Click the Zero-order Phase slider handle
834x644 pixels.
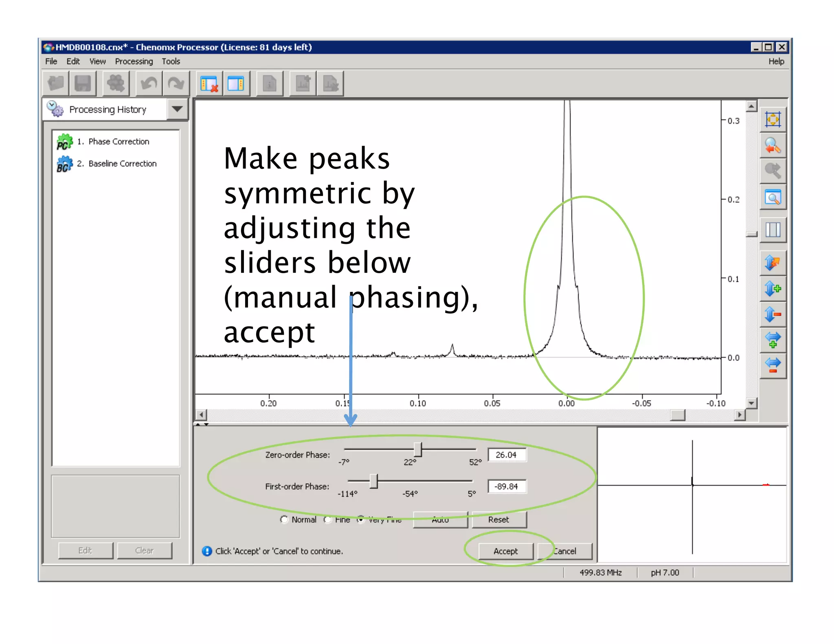point(418,450)
